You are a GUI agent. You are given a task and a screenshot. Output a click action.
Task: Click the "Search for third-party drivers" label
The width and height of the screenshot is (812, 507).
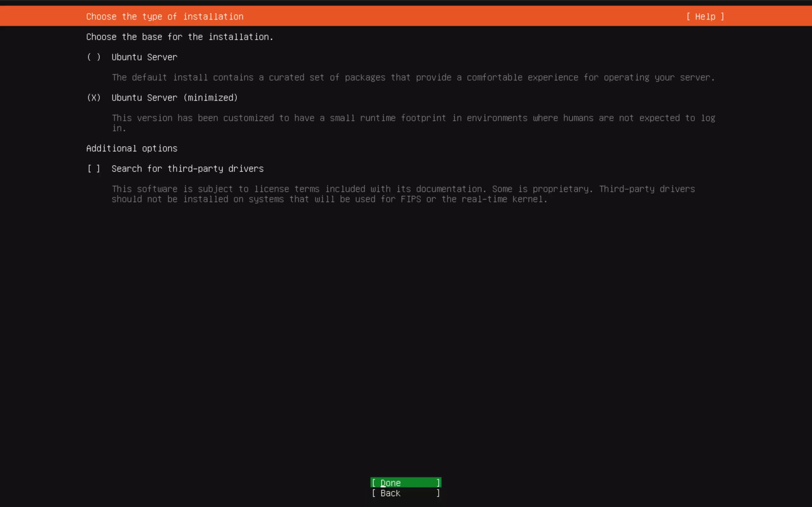point(187,169)
